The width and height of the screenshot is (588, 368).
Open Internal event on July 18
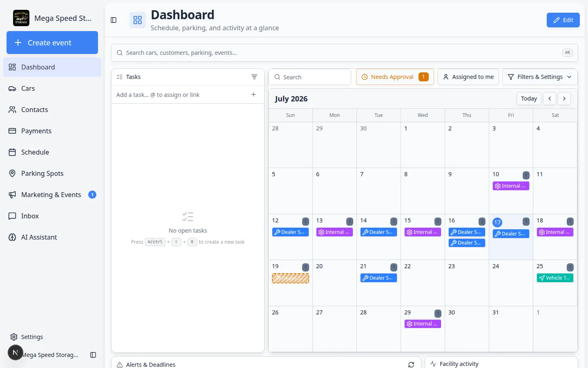click(x=555, y=232)
